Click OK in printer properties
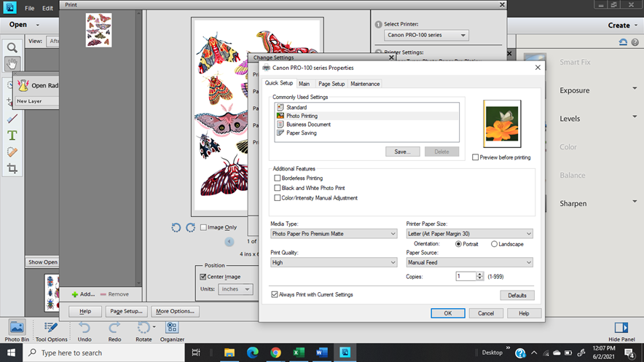 448,313
